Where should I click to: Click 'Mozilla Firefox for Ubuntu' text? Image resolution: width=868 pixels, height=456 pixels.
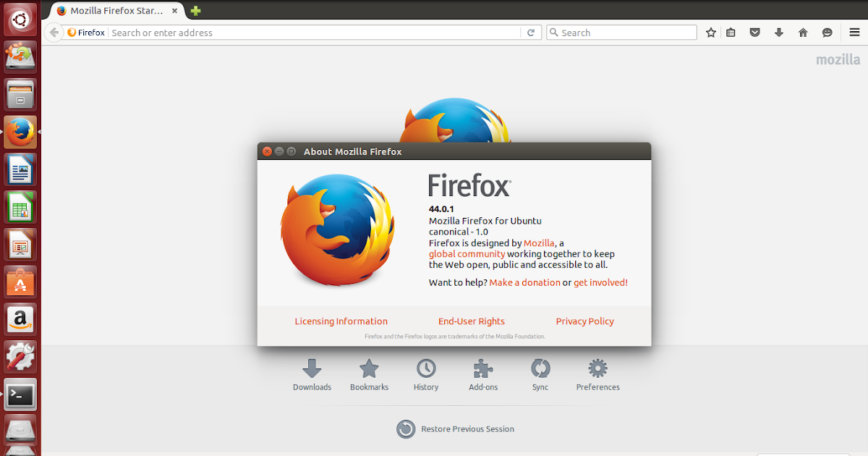tap(485, 221)
